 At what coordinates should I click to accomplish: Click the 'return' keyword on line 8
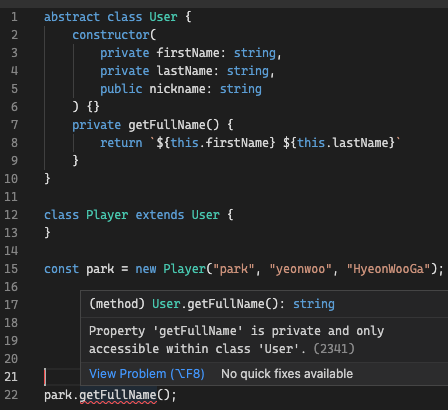tap(121, 143)
